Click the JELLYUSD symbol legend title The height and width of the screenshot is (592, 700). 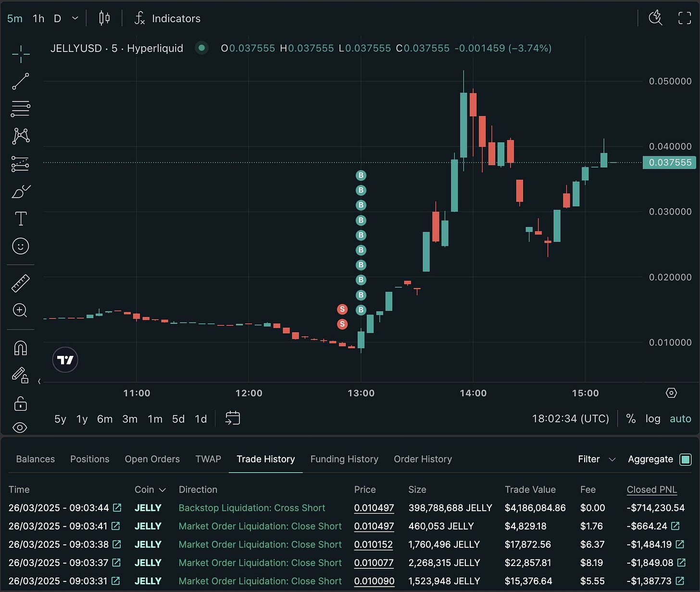117,48
